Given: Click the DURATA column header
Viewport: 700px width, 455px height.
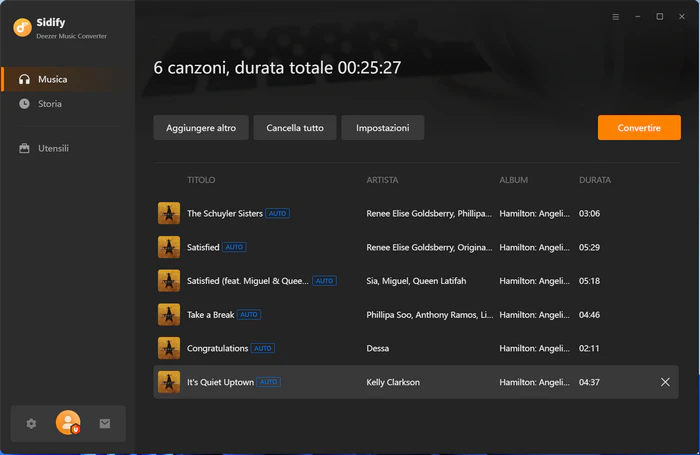Looking at the screenshot, I should pyautogui.click(x=595, y=180).
